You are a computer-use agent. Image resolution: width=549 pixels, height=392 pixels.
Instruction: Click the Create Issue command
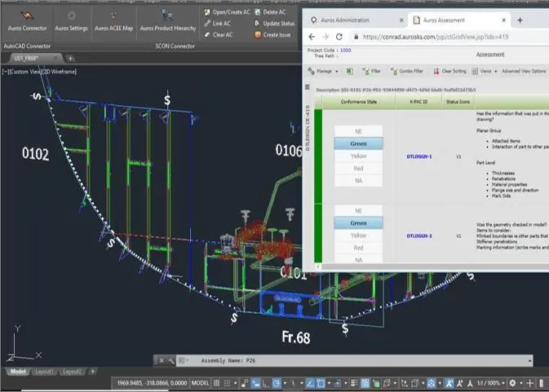(x=272, y=34)
